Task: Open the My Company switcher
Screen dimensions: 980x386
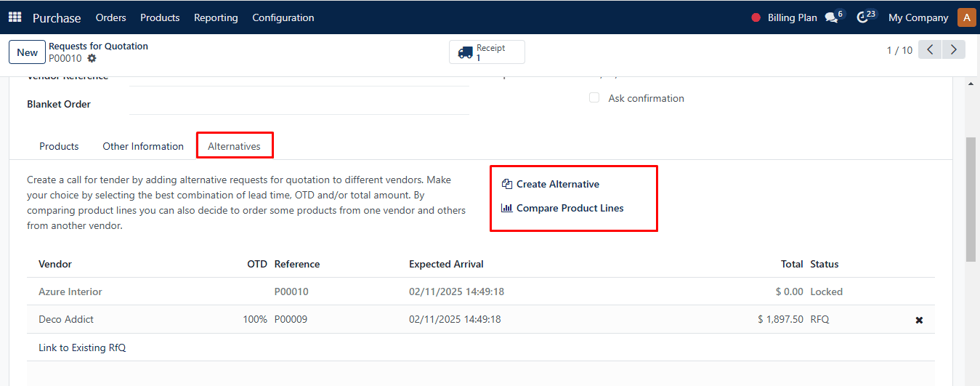Action: pyautogui.click(x=918, y=17)
